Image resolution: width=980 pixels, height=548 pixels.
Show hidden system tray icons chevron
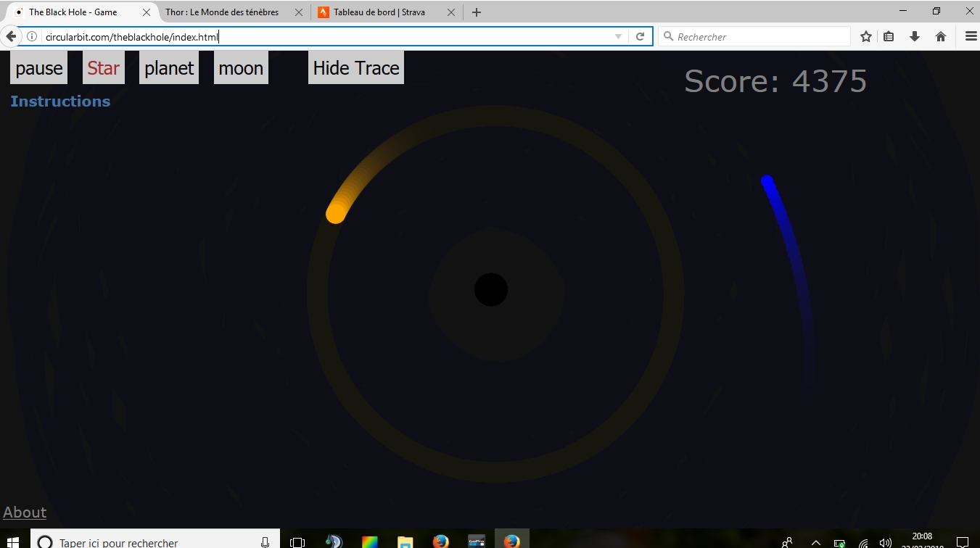coord(815,542)
